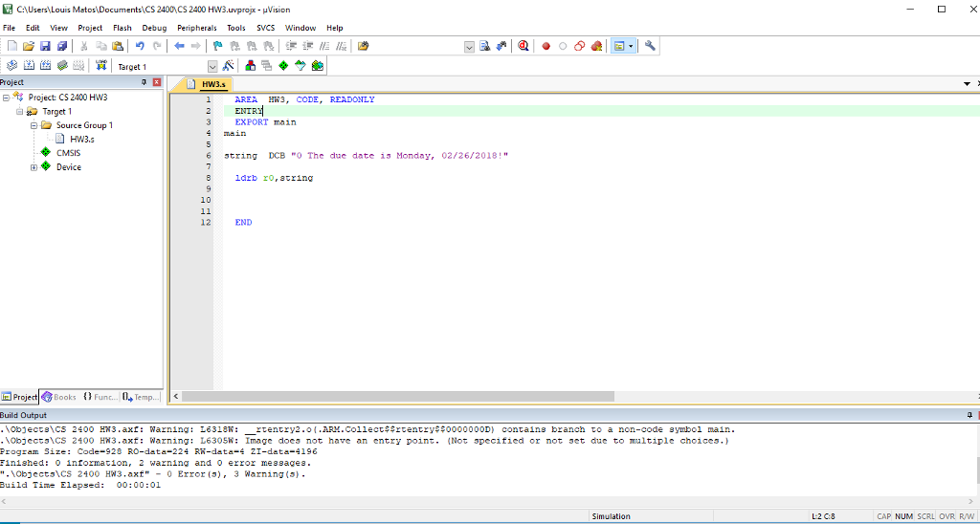The width and height of the screenshot is (980, 524).
Task: Click the Find icon next to the search box
Action: click(484, 46)
